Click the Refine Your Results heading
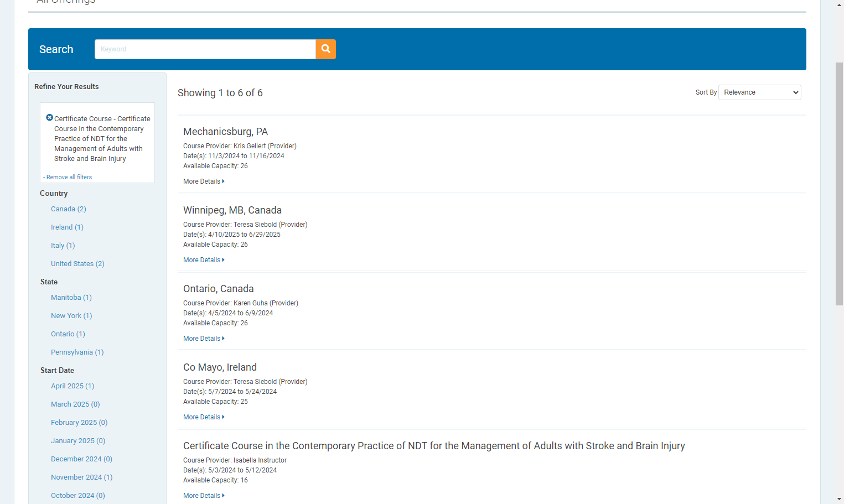Viewport: 844px width, 504px height. (66, 87)
